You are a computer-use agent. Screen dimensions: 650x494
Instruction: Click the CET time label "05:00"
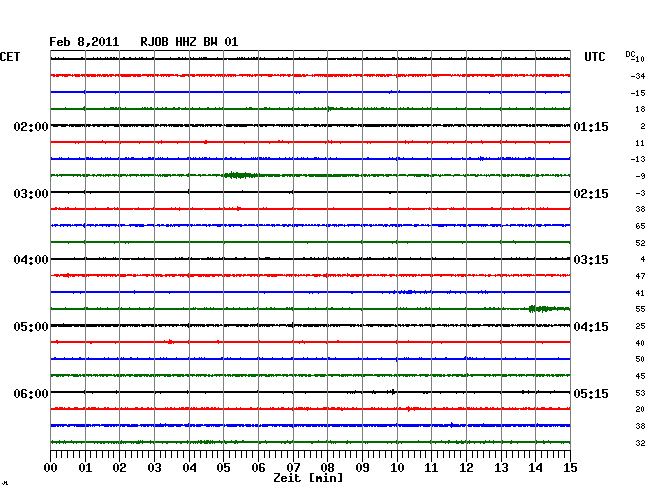click(x=31, y=327)
